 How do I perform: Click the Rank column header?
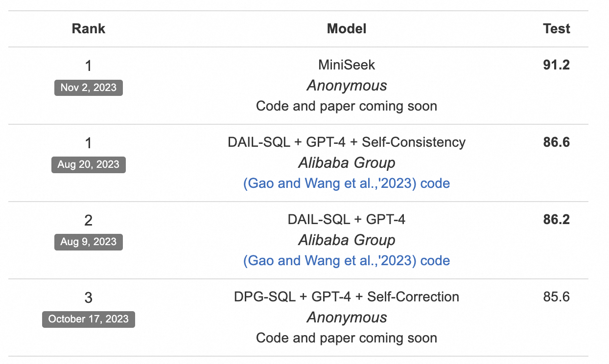pos(88,29)
